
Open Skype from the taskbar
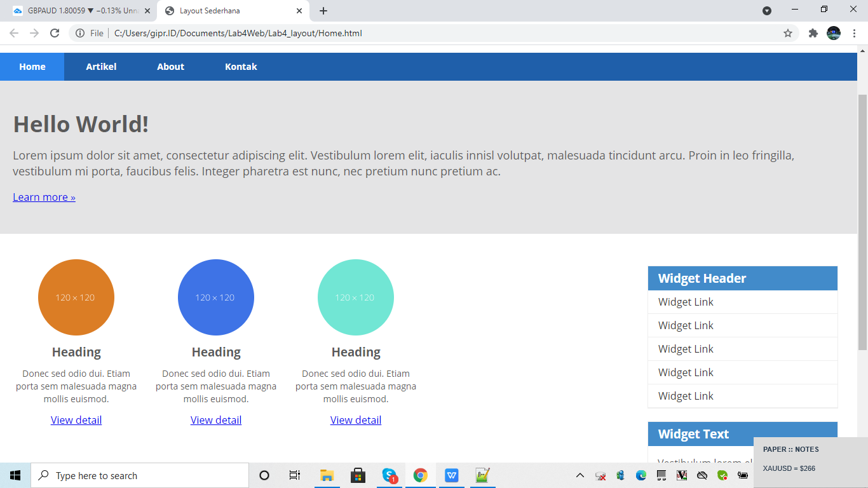click(390, 475)
